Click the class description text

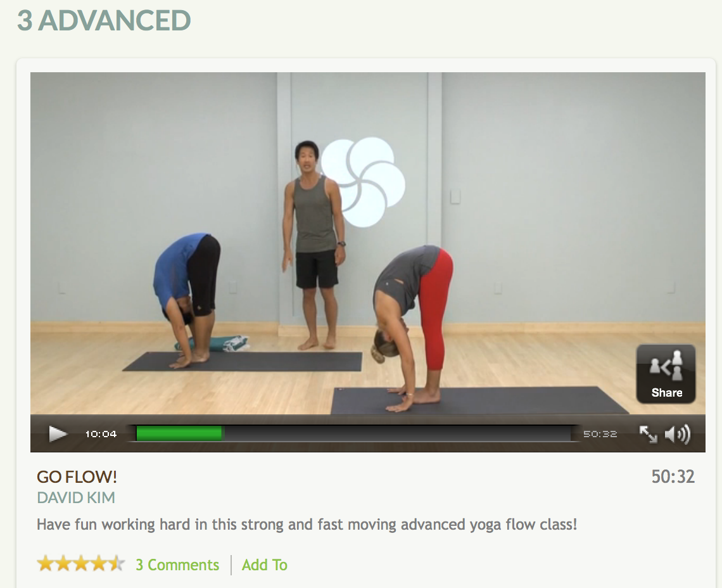pyautogui.click(x=307, y=525)
